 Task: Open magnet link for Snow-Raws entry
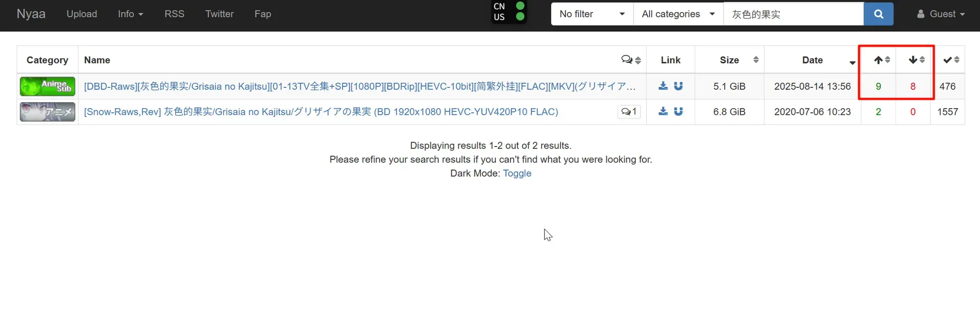click(678, 111)
